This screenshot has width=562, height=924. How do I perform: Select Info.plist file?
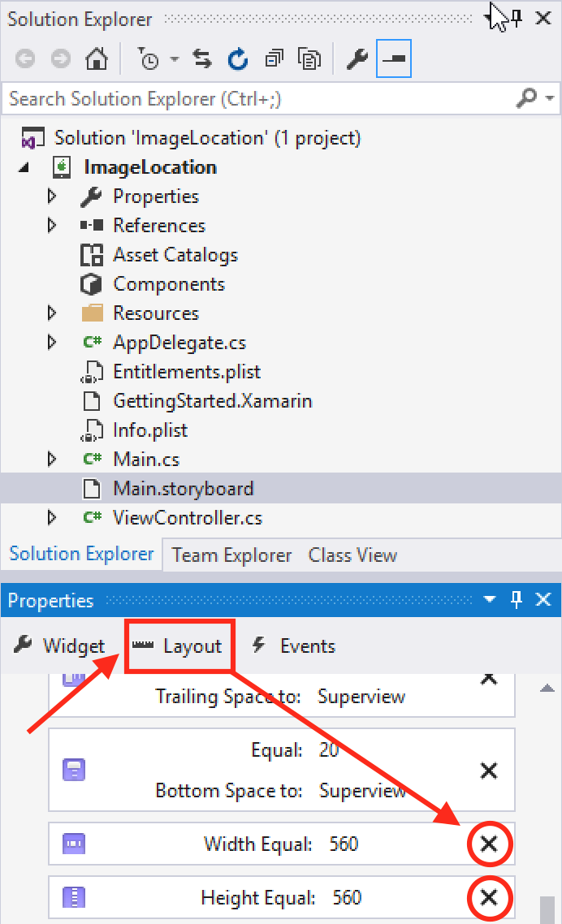[149, 430]
